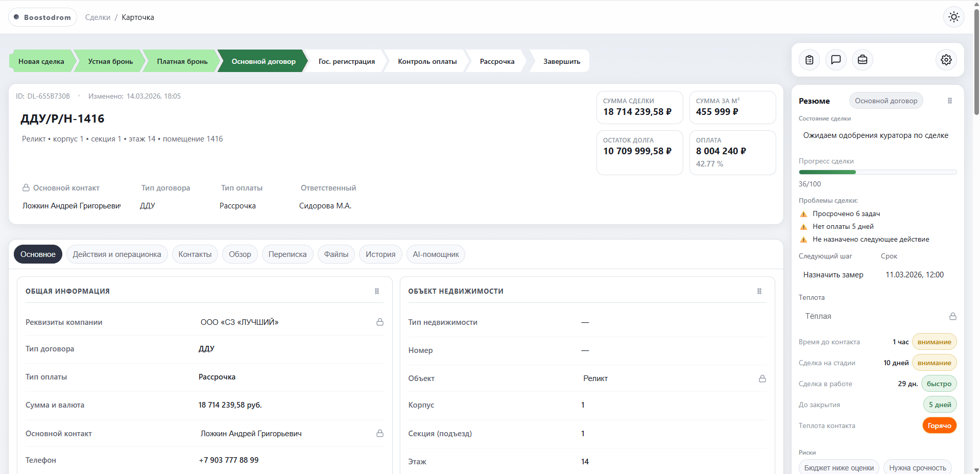980x474 pixels.
Task: Open the clipboard tasks icon
Action: click(x=809, y=60)
